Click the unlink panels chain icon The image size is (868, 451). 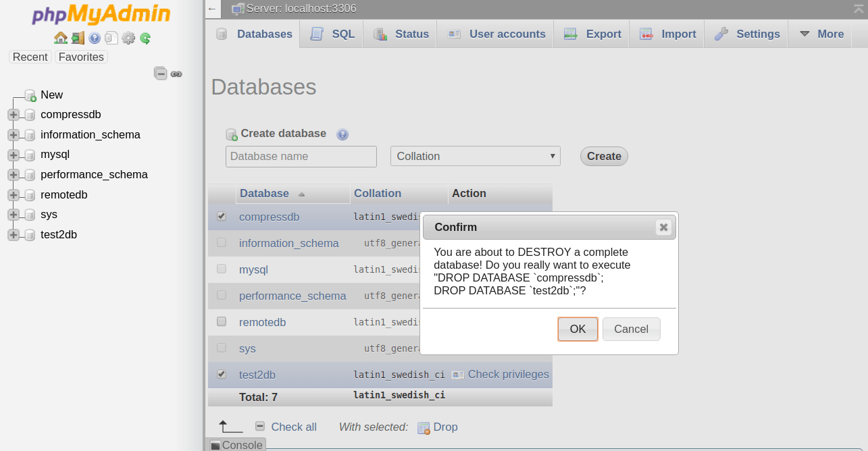[176, 74]
